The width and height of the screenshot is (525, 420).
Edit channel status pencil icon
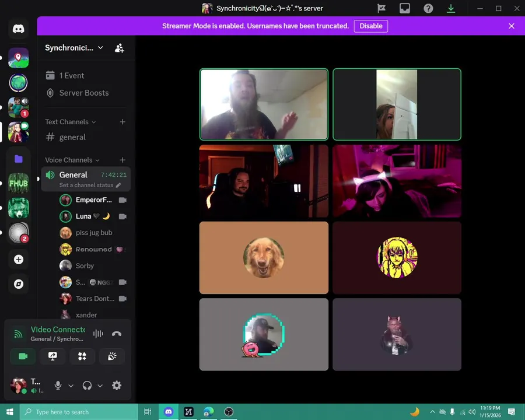click(118, 185)
